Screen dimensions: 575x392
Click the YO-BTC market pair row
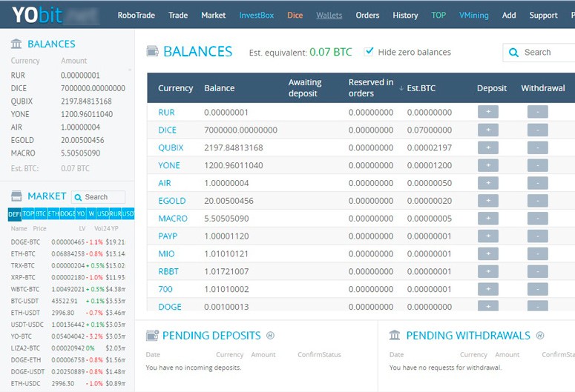[x=68, y=336]
